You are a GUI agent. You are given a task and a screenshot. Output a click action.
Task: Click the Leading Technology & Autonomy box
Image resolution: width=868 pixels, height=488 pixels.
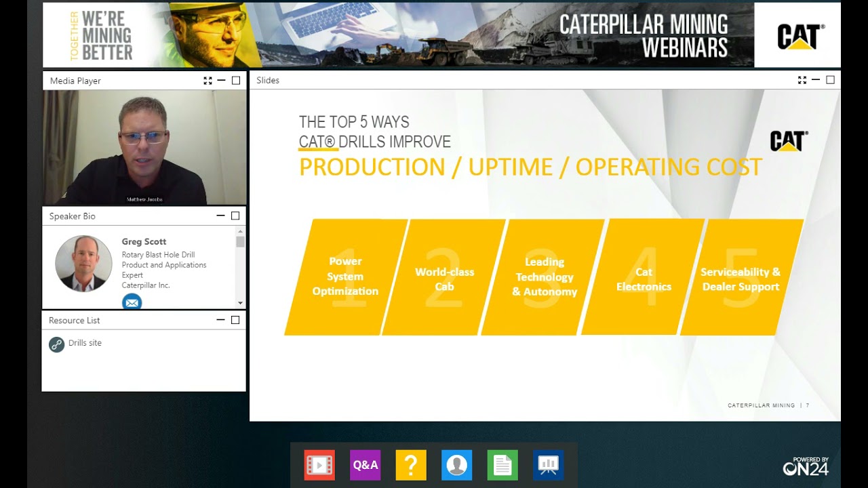click(x=544, y=277)
